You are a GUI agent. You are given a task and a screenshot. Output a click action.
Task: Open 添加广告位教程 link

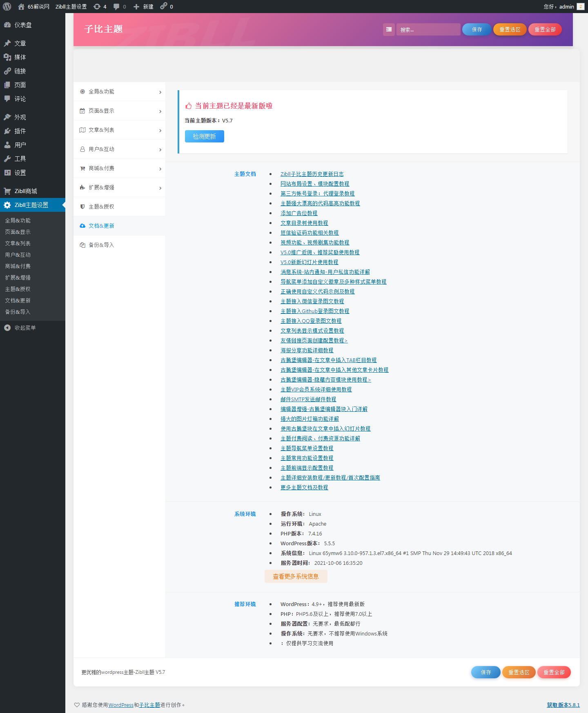tap(299, 213)
